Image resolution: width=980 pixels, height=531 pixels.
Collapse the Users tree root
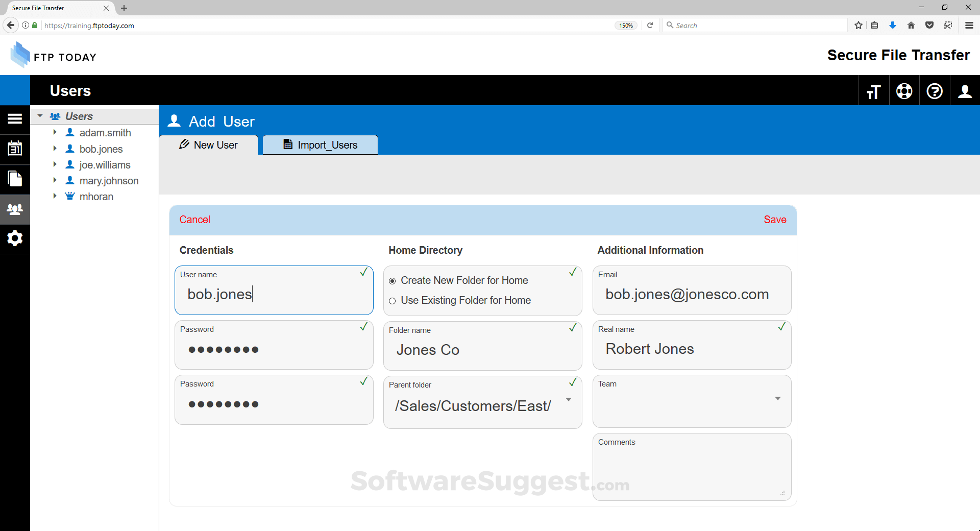pyautogui.click(x=40, y=116)
